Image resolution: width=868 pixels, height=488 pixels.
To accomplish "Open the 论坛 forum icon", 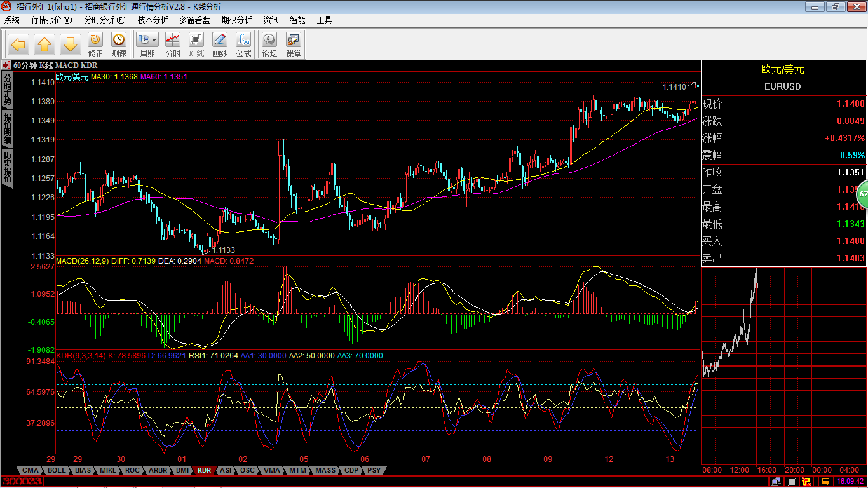I will coord(269,44).
